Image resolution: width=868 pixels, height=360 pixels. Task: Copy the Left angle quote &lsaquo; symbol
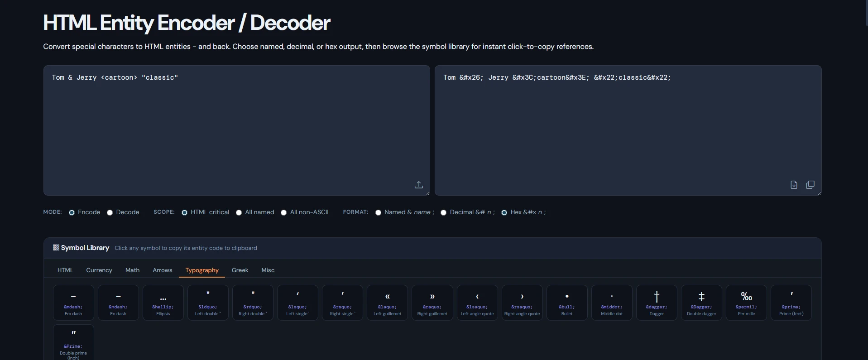(477, 302)
